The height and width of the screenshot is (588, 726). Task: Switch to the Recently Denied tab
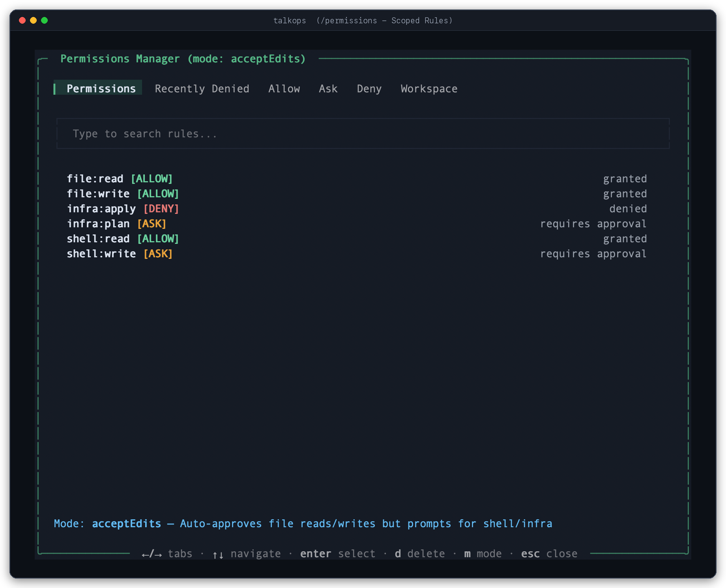click(202, 89)
